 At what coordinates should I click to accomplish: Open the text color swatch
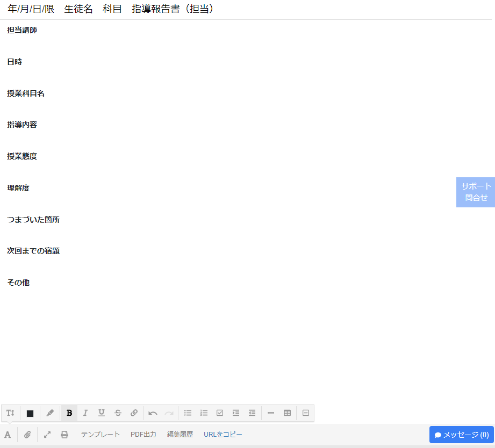30,413
